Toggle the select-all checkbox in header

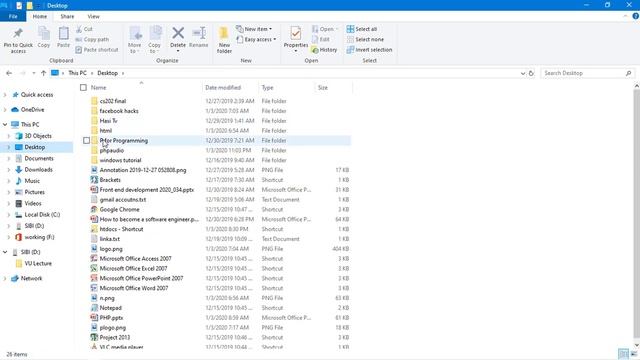(83, 87)
